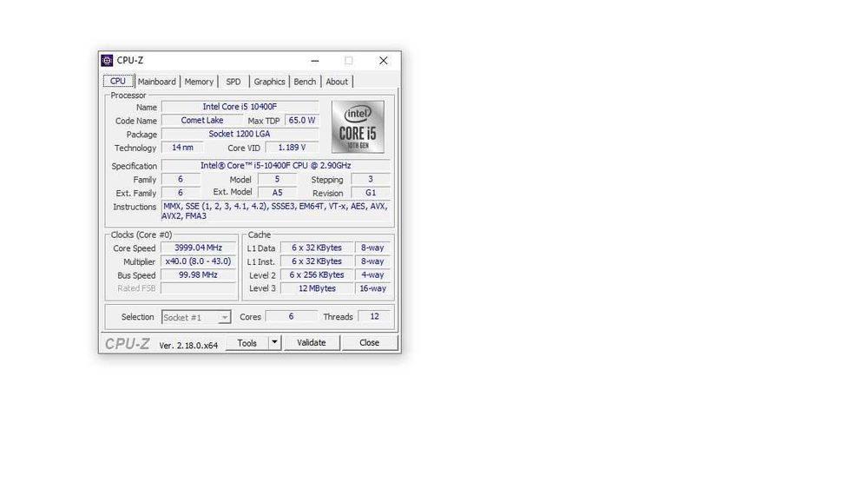Click the L1 Data value 6 x 32 KBytes
The height and width of the screenshot is (489, 868).
317,248
